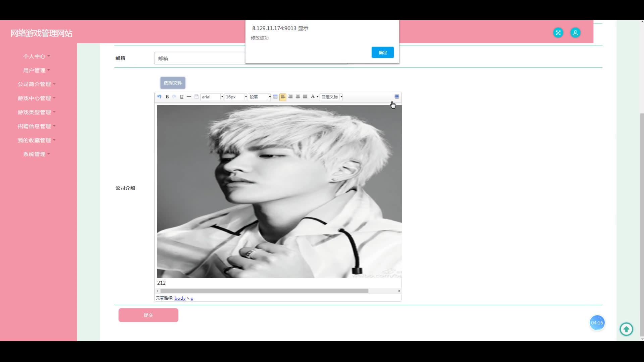Click editor fullscreen icon on toolbar right

click(x=397, y=97)
